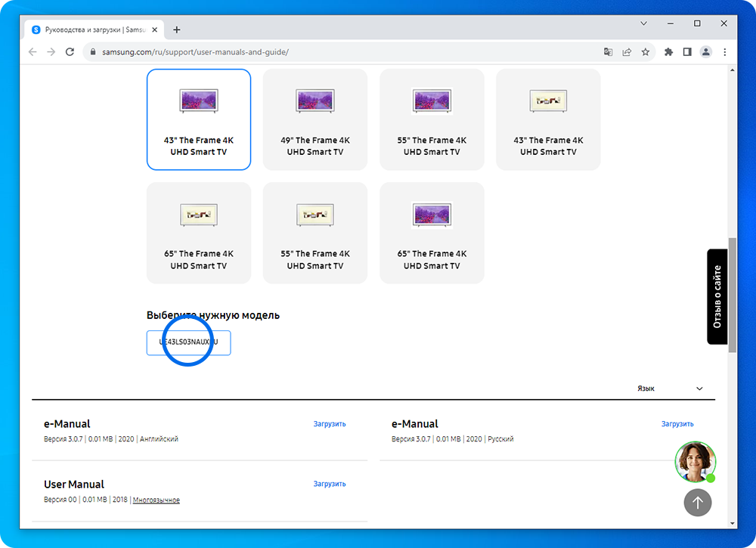Bookmark this page with the star icon

[x=646, y=52]
